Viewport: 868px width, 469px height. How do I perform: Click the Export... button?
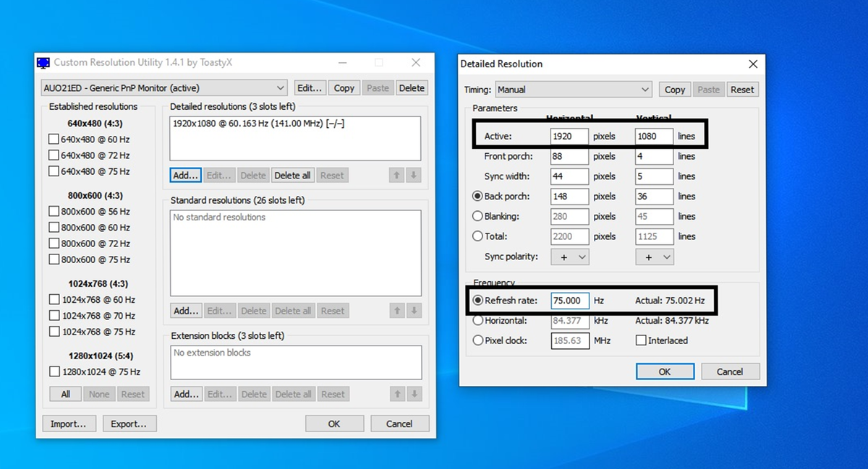(x=129, y=424)
